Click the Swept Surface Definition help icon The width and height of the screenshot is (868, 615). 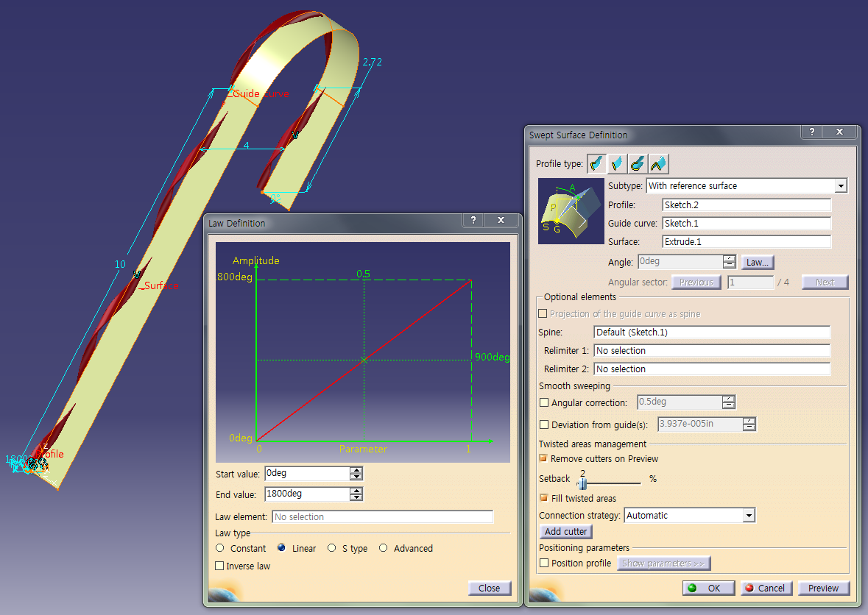tap(811, 132)
